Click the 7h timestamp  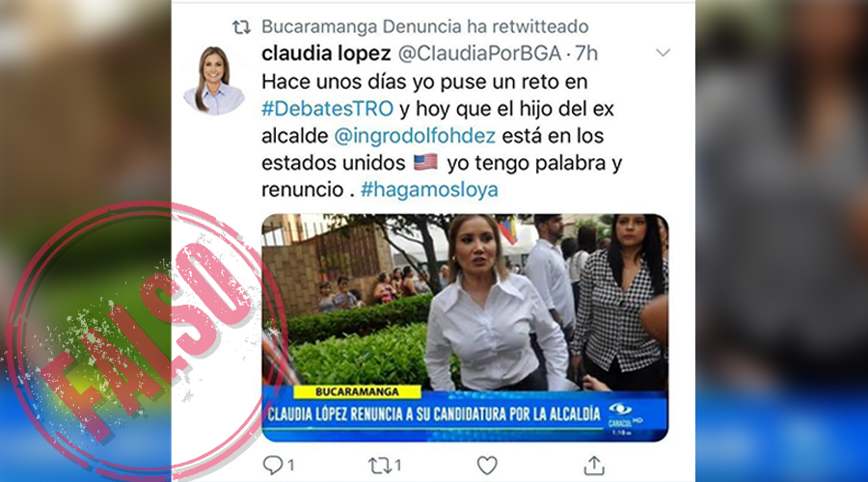586,53
